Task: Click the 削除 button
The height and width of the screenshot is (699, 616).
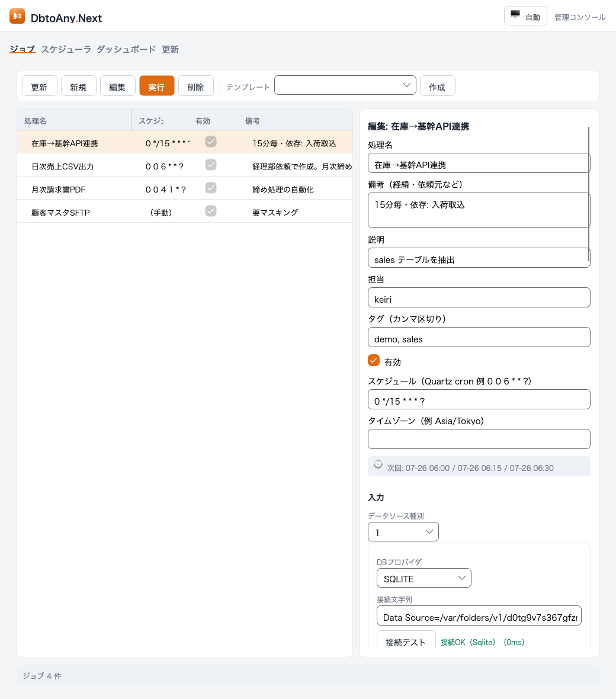Action: 195,85
